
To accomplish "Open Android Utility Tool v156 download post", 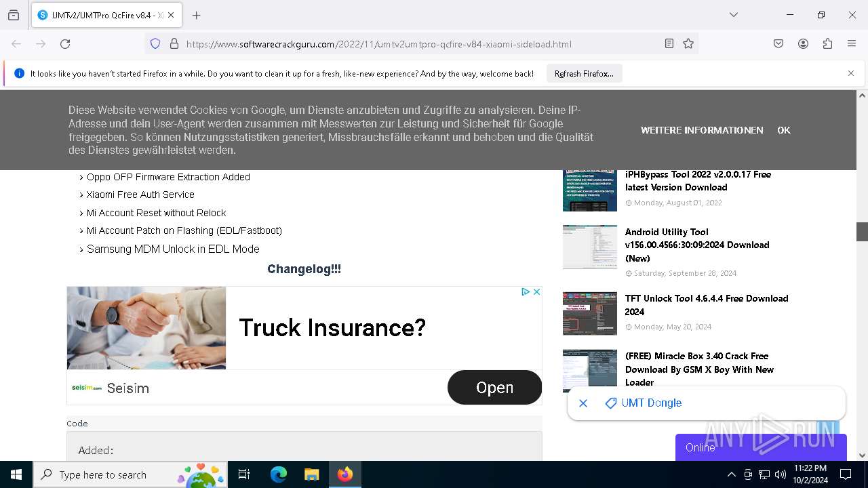I will pos(697,245).
